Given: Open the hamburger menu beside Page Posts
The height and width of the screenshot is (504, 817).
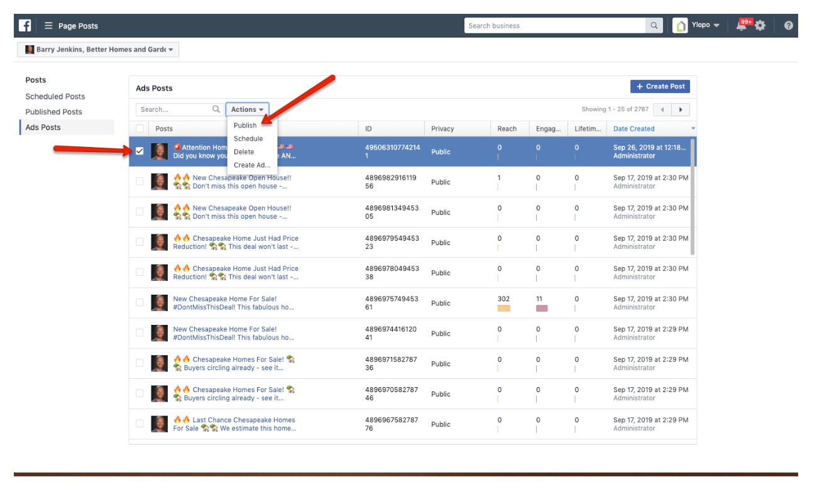Looking at the screenshot, I should (48, 26).
